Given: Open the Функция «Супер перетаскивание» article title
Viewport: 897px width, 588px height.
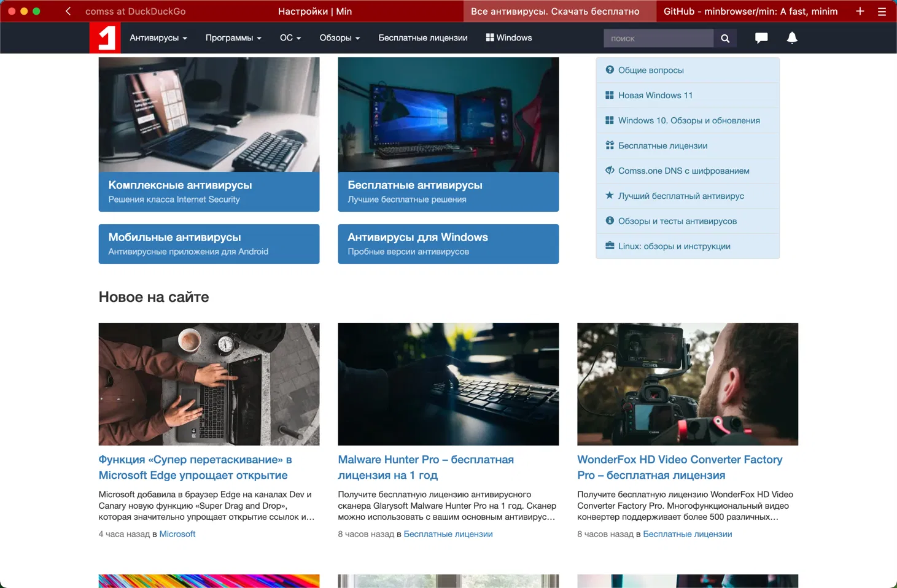Looking at the screenshot, I should (195, 467).
